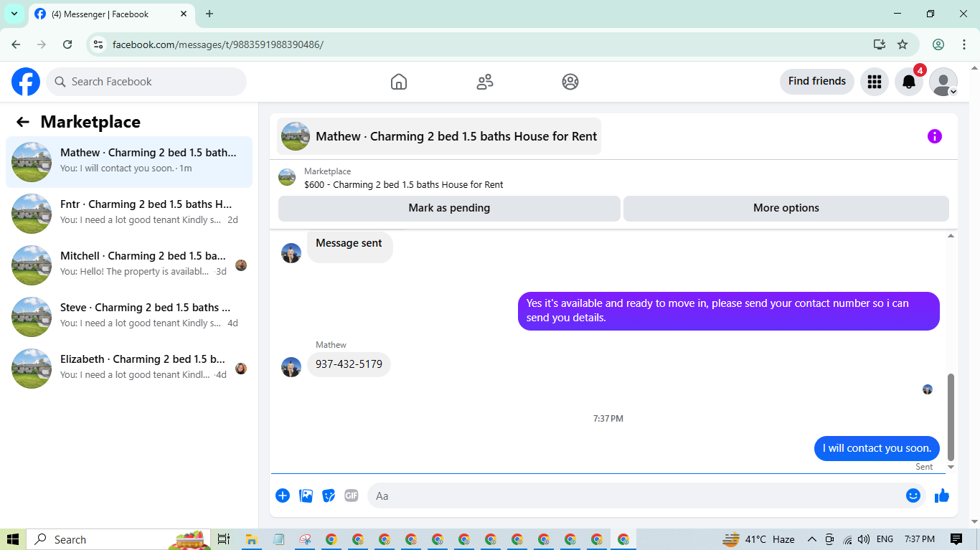Click Mark as pending button
980x550 pixels.
click(449, 208)
